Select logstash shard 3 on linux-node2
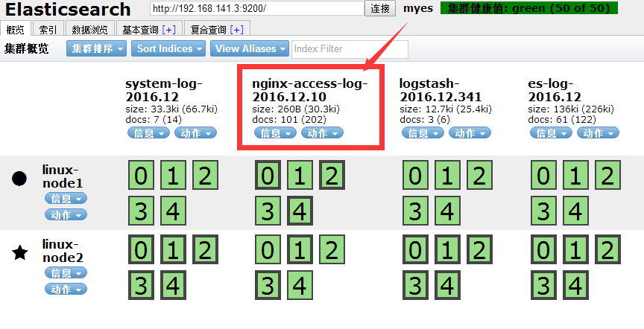This screenshot has width=644, height=329. [415, 285]
